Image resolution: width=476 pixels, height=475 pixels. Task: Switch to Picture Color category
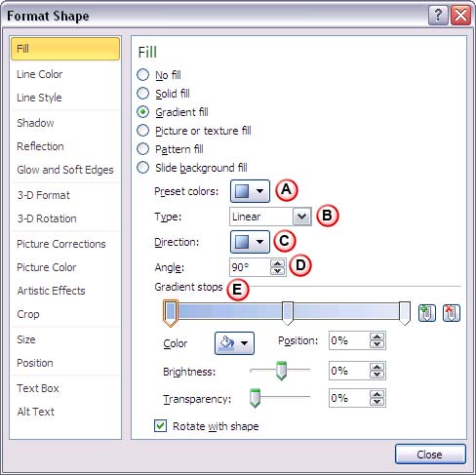point(65,267)
